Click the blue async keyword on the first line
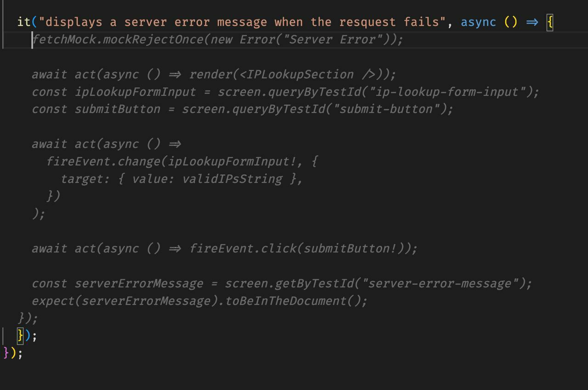Image resolution: width=588 pixels, height=390 pixels. coord(478,22)
